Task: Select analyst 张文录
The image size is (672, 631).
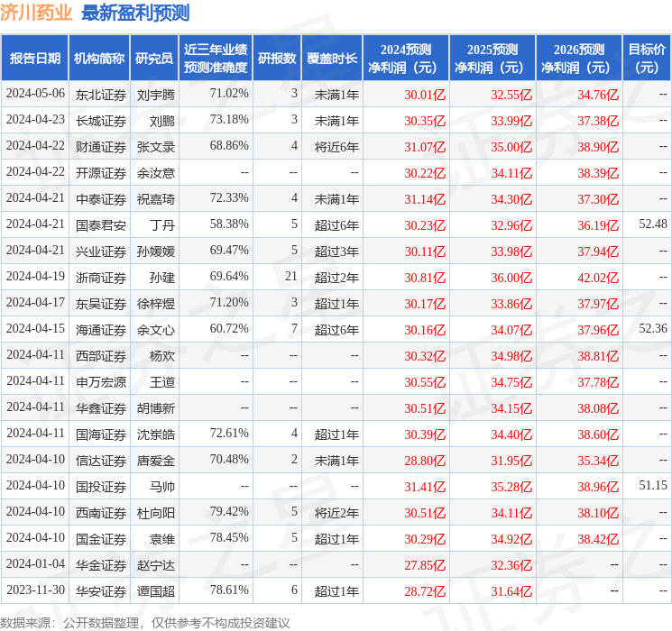Action: 155,147
